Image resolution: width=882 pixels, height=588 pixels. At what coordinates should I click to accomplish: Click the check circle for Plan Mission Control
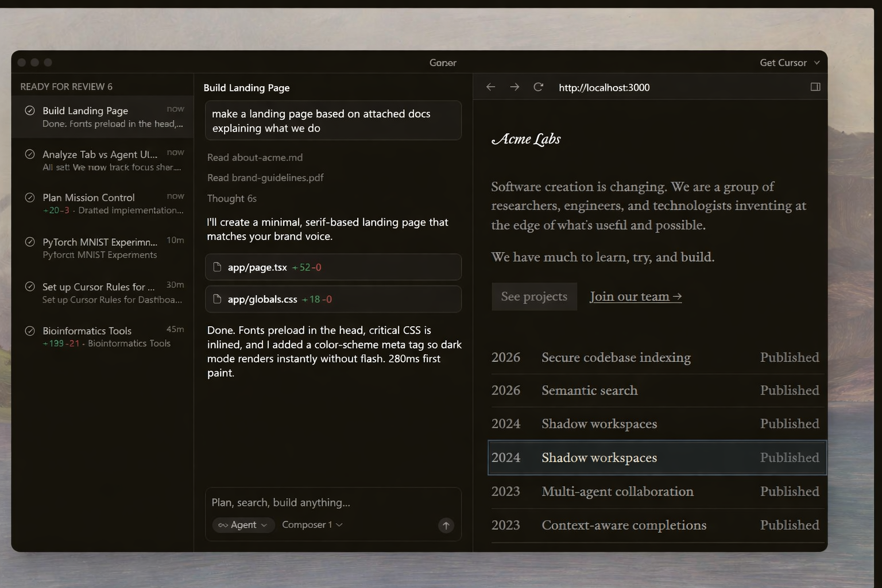tap(30, 198)
